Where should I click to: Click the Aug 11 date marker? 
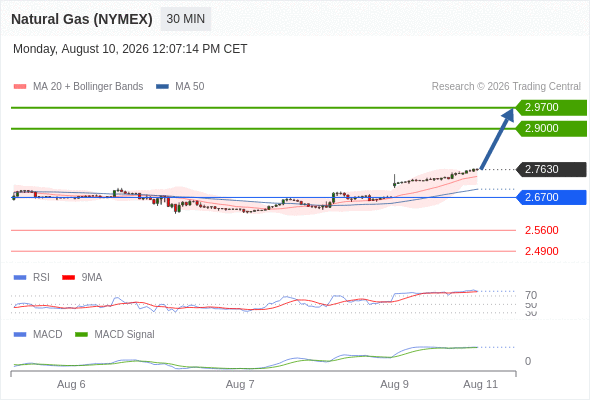pyautogui.click(x=481, y=384)
